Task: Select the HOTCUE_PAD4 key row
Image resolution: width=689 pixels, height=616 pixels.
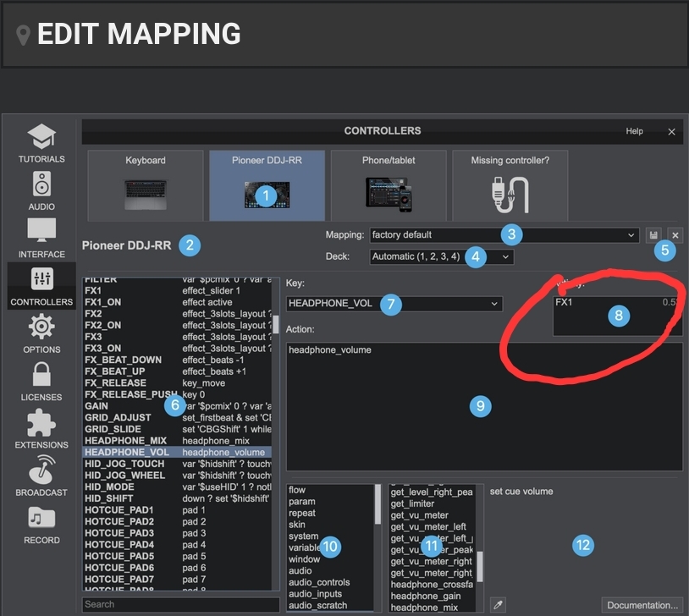Action: (x=177, y=545)
